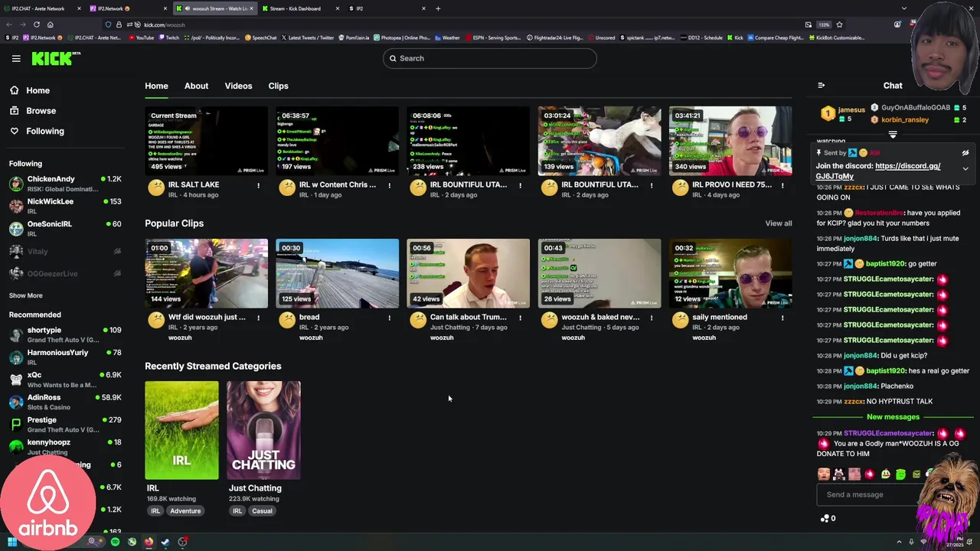This screenshot has height=551, width=980.
Task: Focus the Search field at top
Action: coord(490,58)
